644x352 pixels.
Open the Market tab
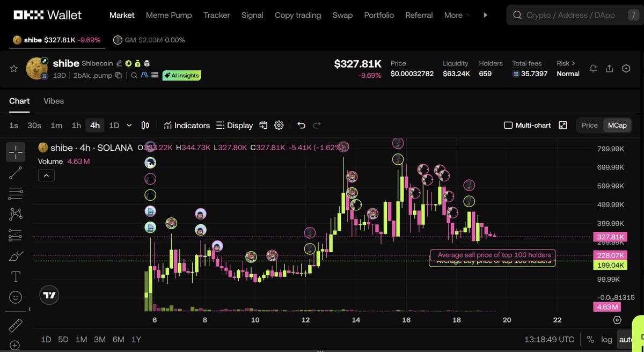tap(122, 15)
